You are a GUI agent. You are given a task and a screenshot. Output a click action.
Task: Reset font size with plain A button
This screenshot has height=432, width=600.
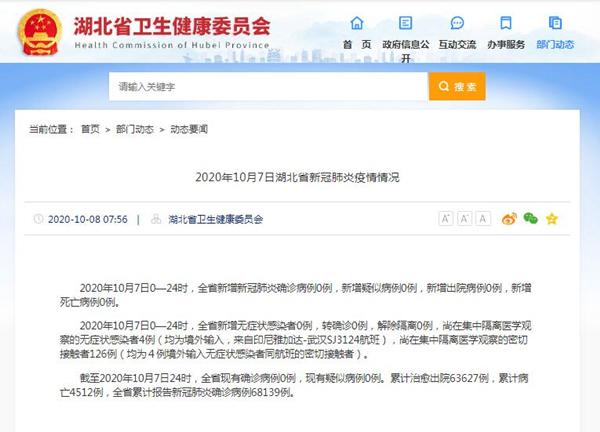tap(483, 219)
